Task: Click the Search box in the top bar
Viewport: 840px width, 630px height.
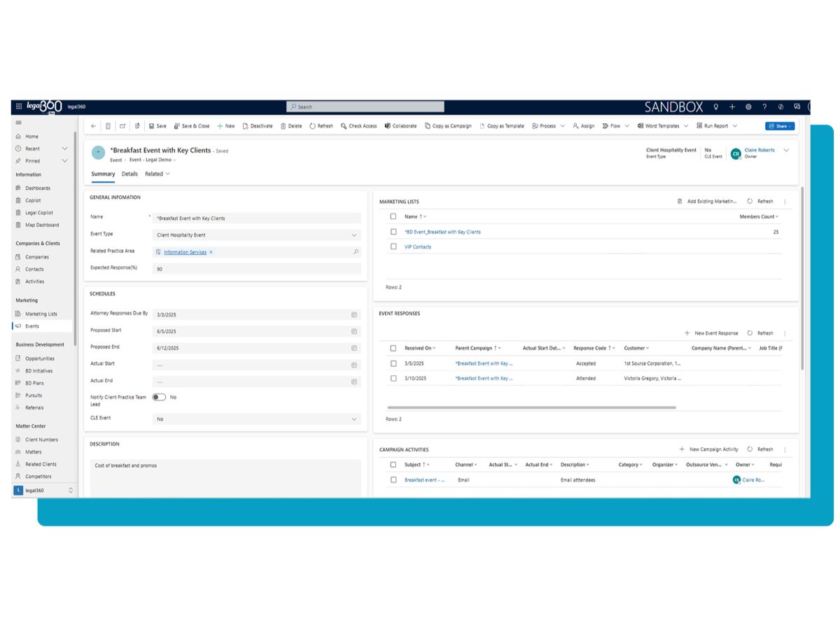Action: [x=365, y=106]
